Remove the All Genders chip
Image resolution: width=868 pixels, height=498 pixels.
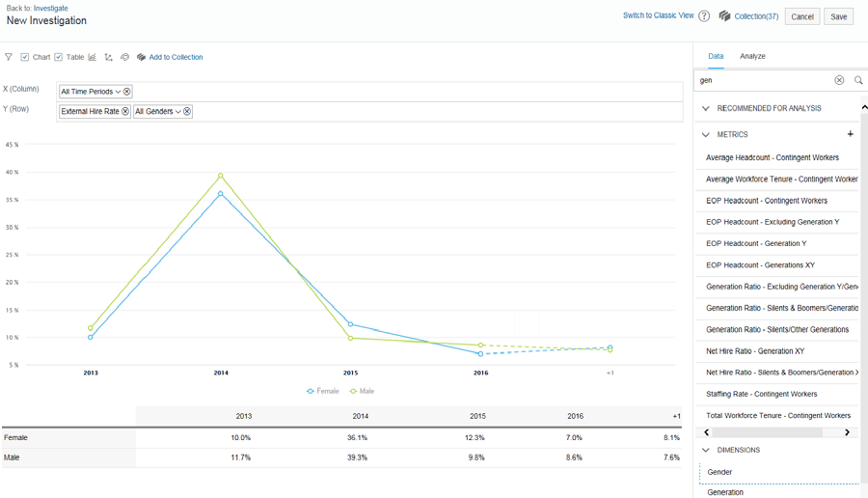(187, 111)
